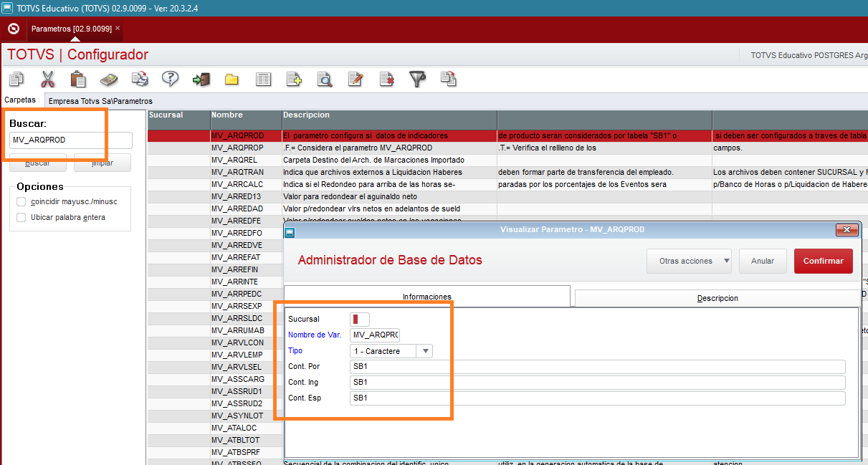Screen dimensions: 868x465
Task: Select the MV_ATBSPRF row
Action: (215, 452)
